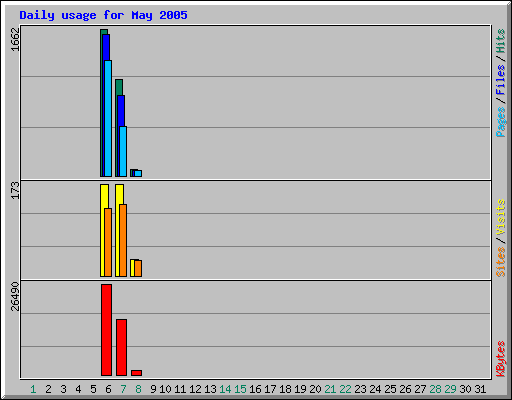The height and width of the screenshot is (400, 512).
Task: Click the green 'Hits' legend label
Action: tap(501, 41)
